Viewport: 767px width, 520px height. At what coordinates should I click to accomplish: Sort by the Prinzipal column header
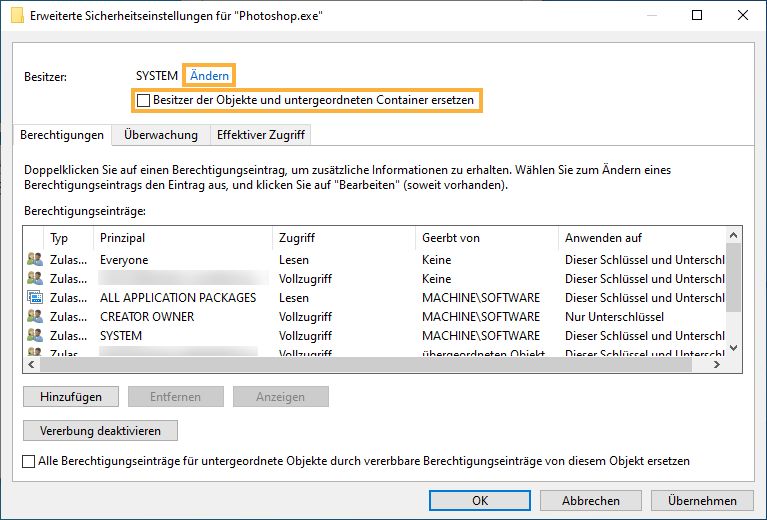click(x=183, y=238)
